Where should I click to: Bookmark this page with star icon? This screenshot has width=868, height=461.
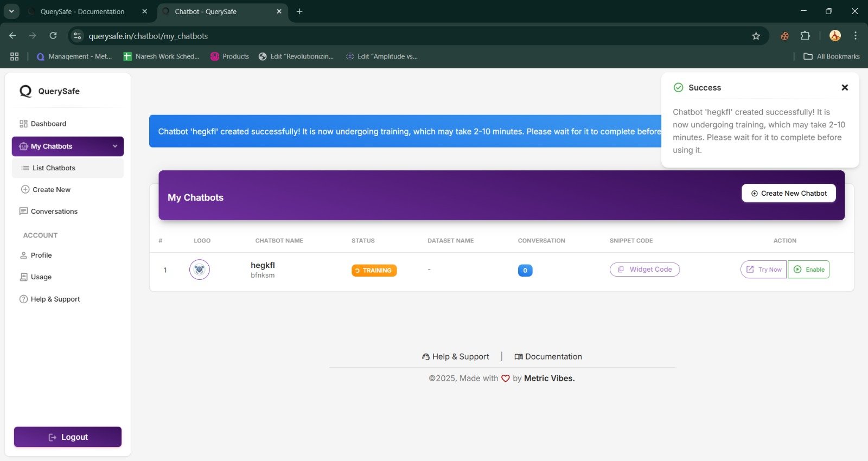tap(756, 36)
